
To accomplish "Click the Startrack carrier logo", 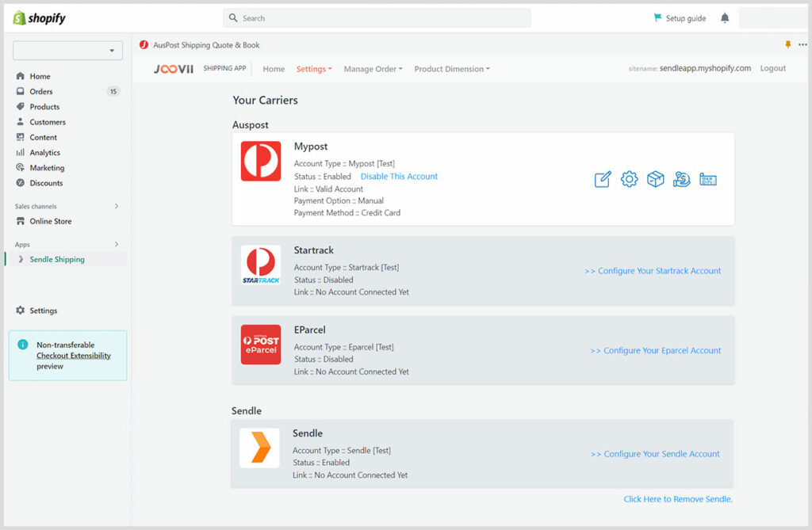I will pos(261,265).
